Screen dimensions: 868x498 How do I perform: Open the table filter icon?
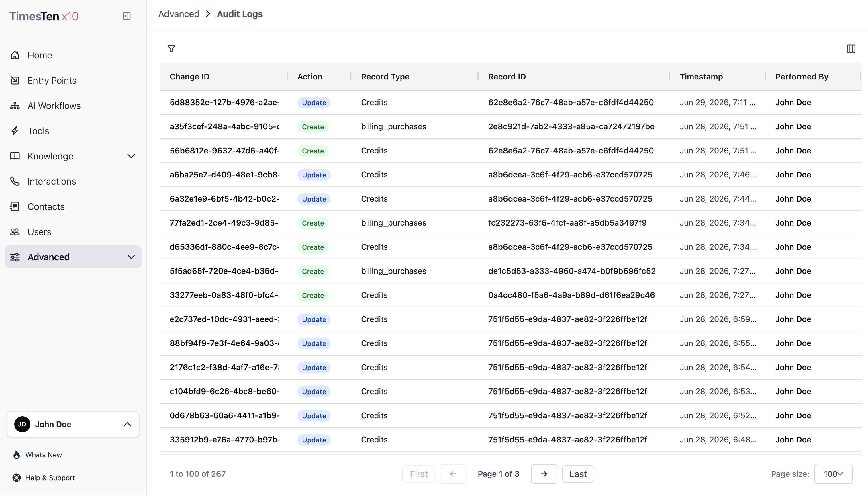[171, 48]
